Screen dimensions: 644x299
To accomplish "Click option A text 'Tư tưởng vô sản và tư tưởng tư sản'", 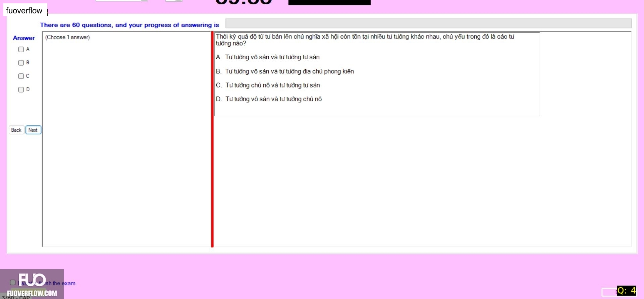I will 272,57.
